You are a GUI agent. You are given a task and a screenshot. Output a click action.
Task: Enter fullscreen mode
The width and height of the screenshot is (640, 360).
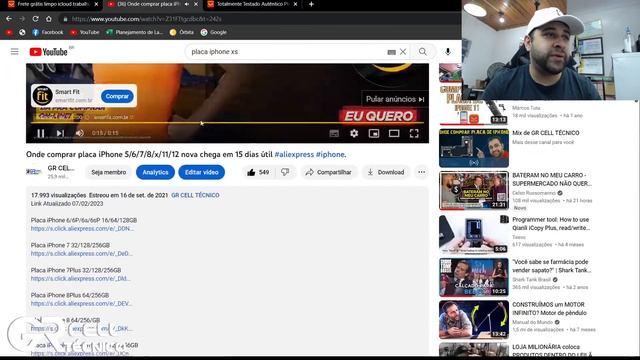point(414,133)
